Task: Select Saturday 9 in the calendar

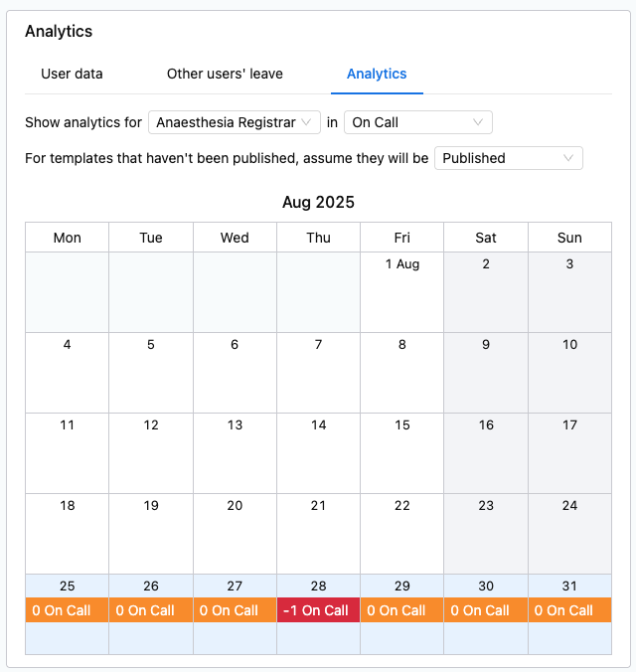Action: (486, 373)
